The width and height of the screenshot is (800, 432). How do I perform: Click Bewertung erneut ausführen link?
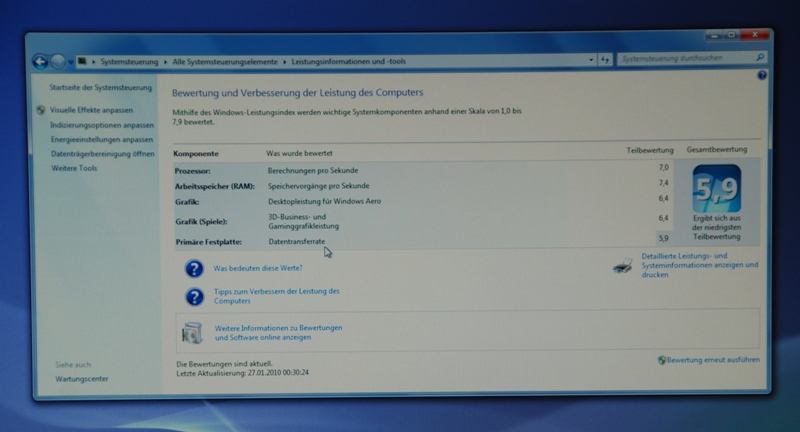tap(713, 360)
